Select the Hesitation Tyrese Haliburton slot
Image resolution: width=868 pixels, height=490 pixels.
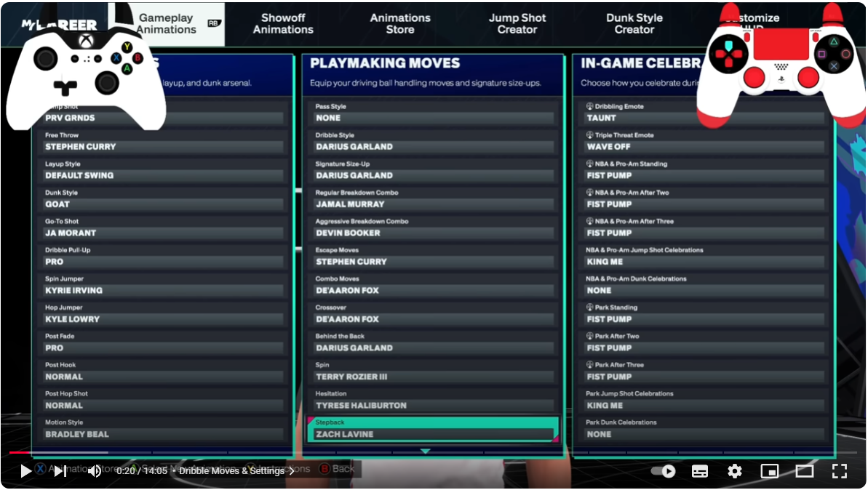433,401
